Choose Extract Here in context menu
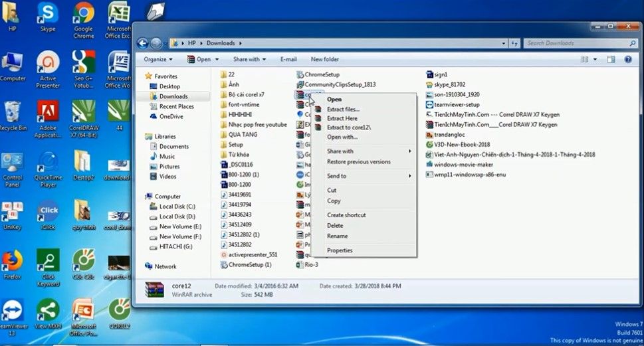 (364, 118)
